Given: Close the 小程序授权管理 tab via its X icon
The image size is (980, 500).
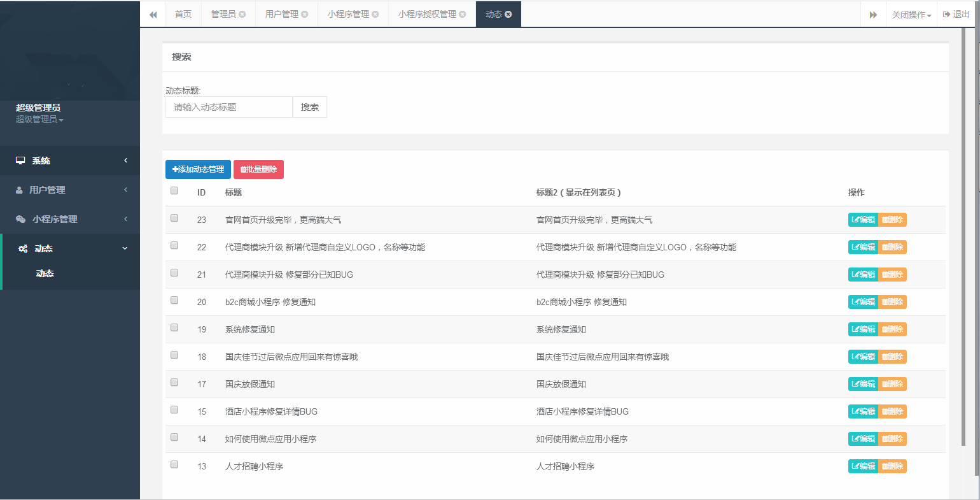Looking at the screenshot, I should 463,14.
